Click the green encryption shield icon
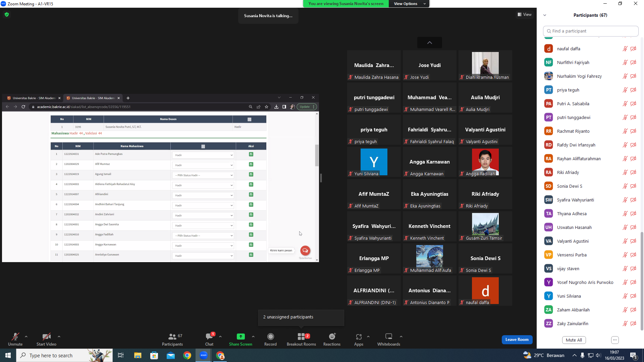 (7, 14)
